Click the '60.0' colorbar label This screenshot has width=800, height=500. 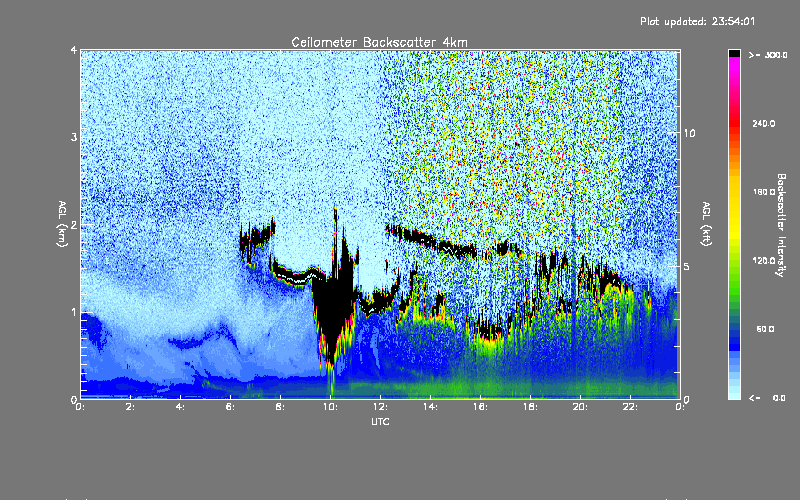pos(765,329)
